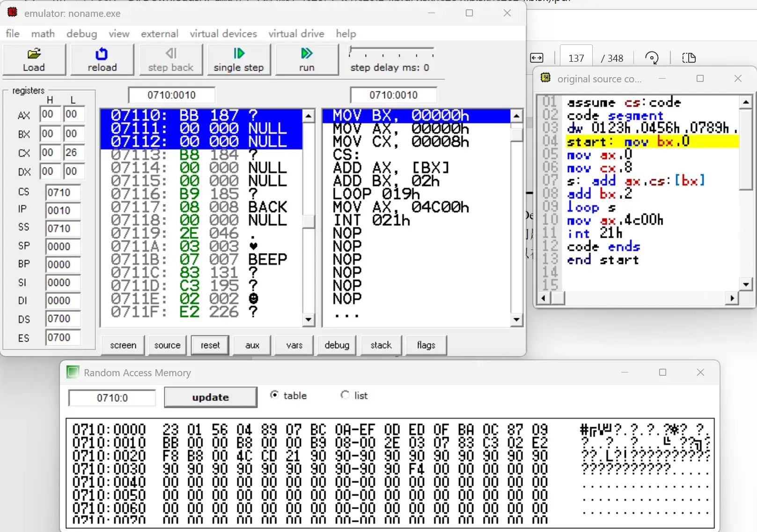Click the memory address field 0710:0
Image resolution: width=757 pixels, height=532 pixels.
pyautogui.click(x=112, y=398)
